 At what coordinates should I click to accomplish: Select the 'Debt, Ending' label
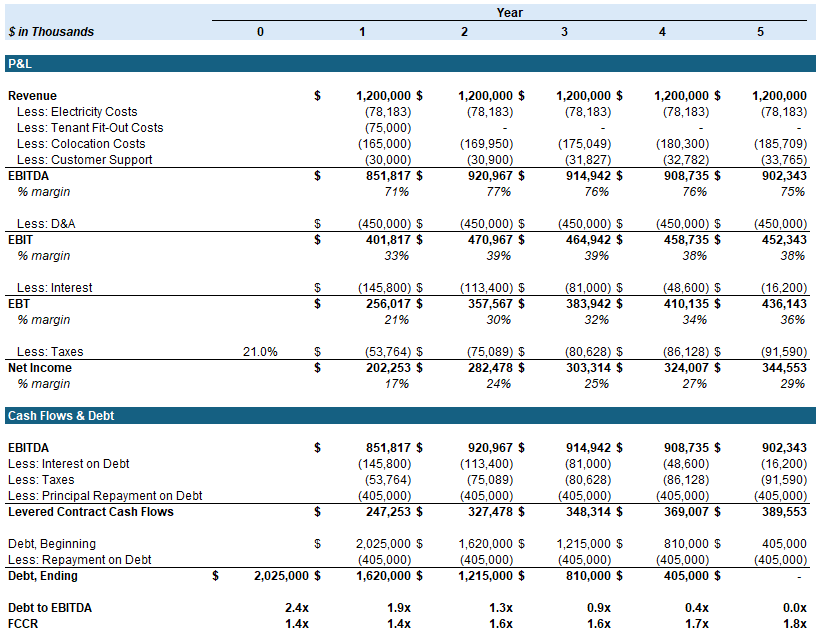43,576
